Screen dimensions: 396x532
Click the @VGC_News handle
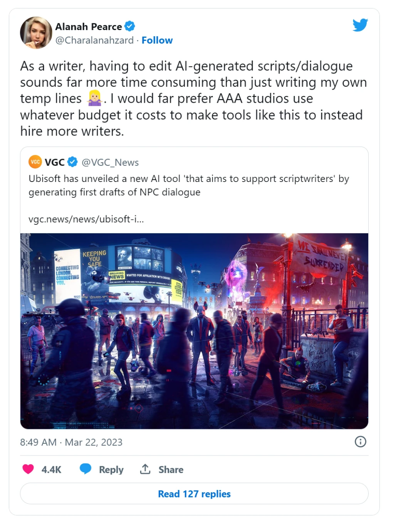[x=110, y=163]
